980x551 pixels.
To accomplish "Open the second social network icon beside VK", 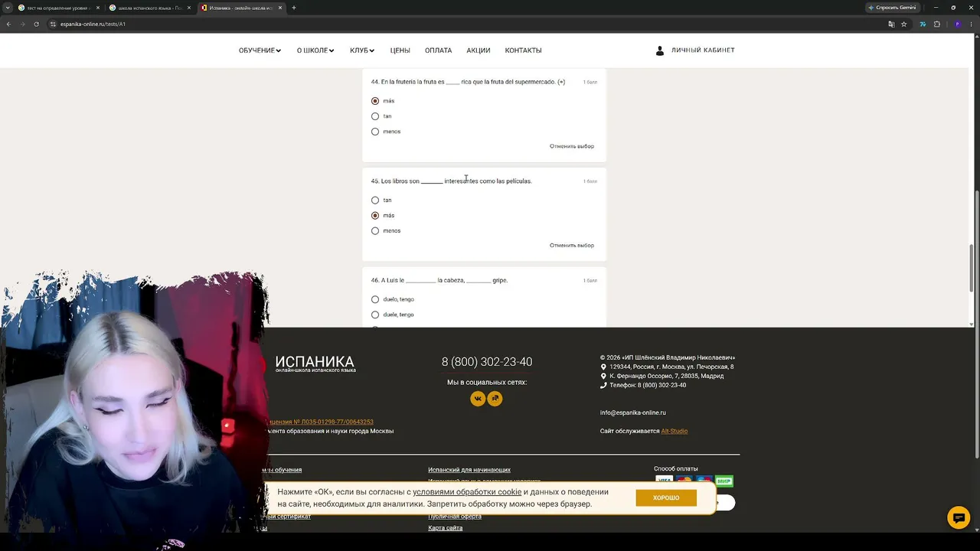I will [x=495, y=398].
